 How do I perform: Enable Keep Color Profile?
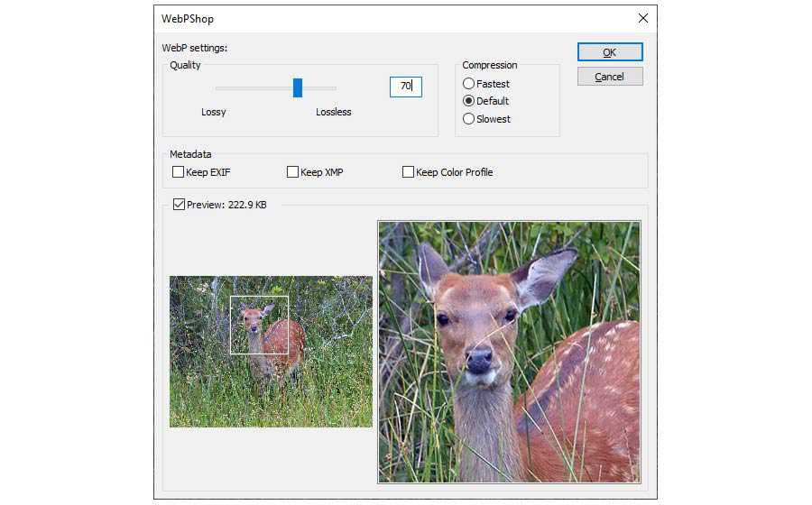pyautogui.click(x=408, y=172)
